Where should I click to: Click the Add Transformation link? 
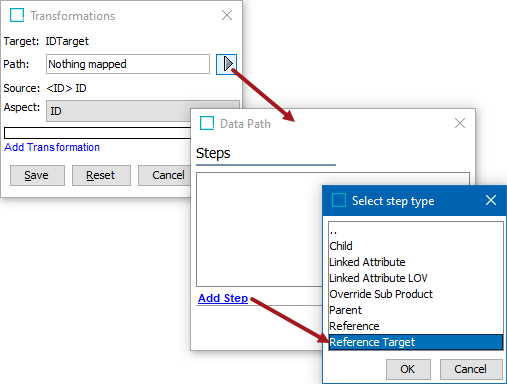52,147
